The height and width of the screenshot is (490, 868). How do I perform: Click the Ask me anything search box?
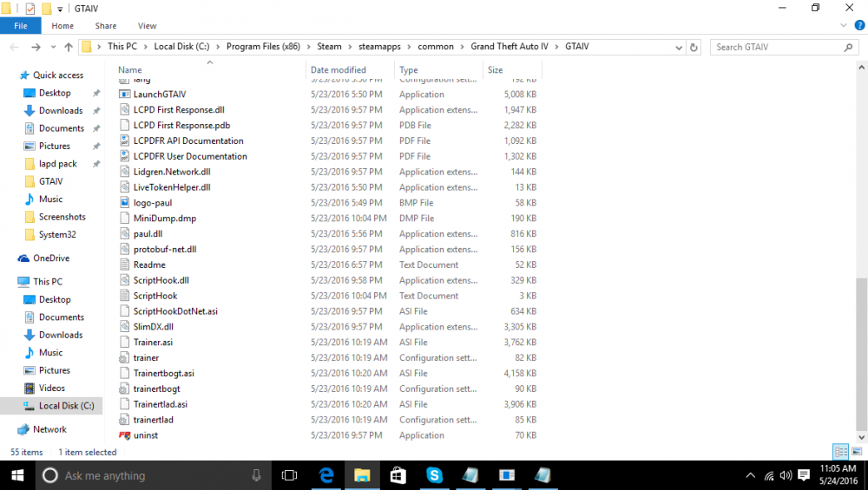[x=155, y=475]
